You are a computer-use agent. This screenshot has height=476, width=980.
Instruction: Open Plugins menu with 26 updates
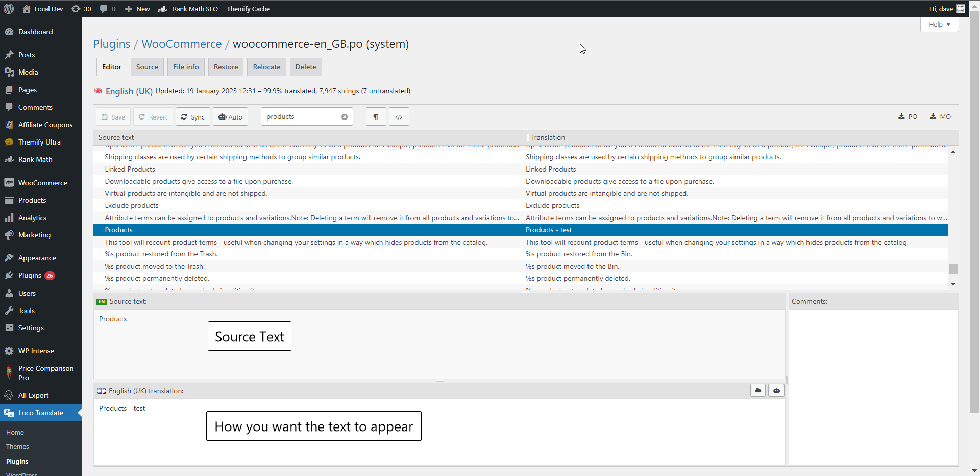(x=41, y=275)
